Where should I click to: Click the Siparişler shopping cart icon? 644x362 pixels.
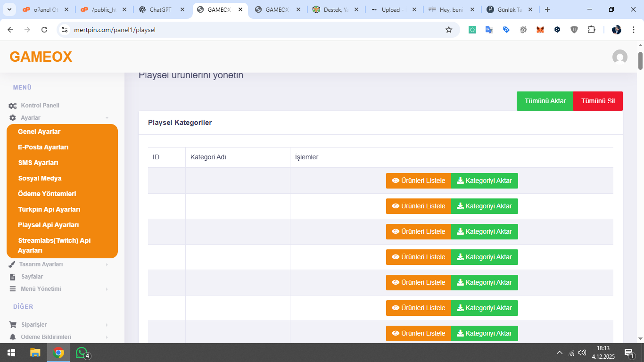tap(13, 325)
